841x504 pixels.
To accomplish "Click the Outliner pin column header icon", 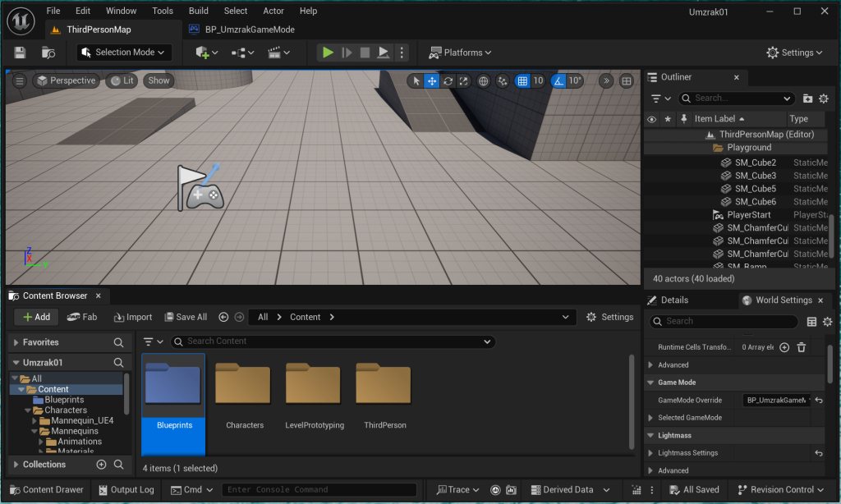I will click(684, 119).
